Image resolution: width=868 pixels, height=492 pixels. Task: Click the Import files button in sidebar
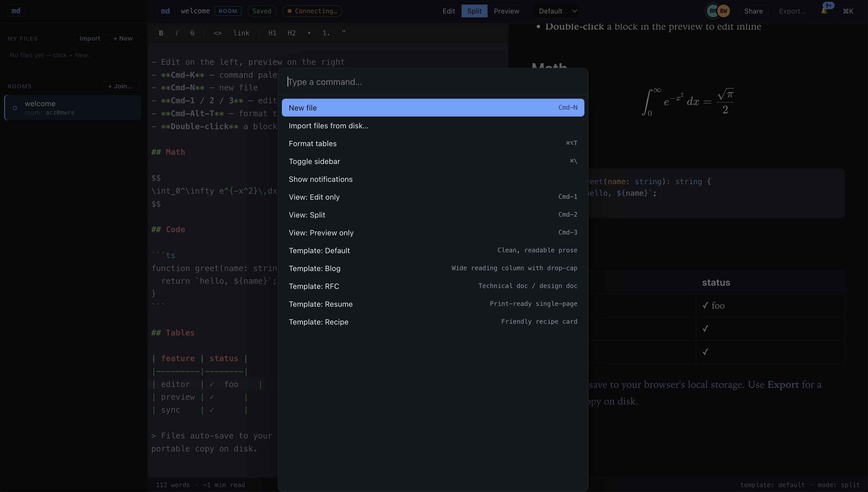point(89,38)
